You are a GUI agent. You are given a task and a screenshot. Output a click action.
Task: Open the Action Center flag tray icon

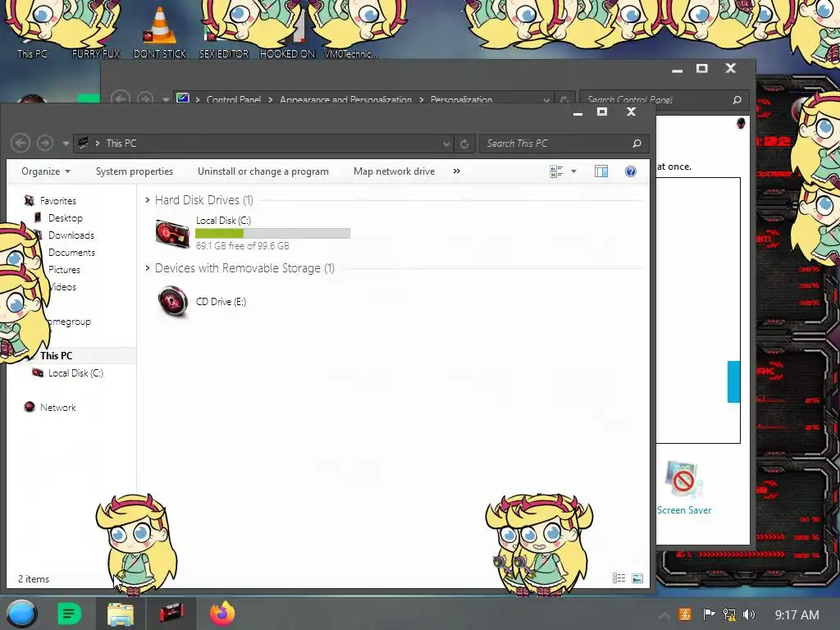[x=709, y=614]
